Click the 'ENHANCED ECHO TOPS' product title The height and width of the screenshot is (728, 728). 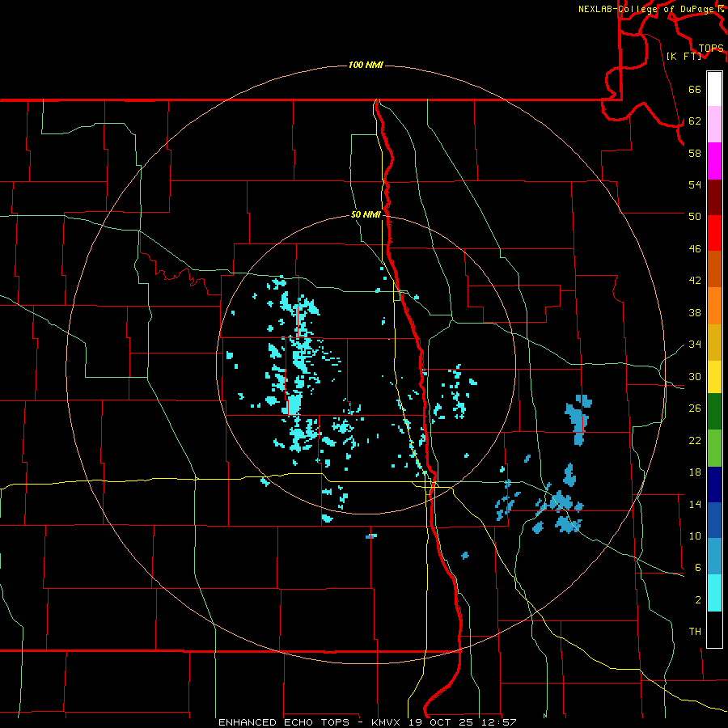[x=283, y=722]
